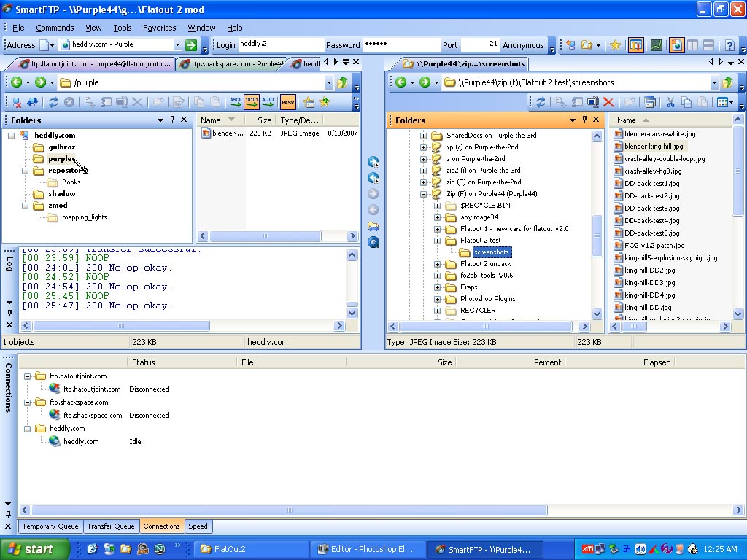Click the red delete X in local toolbar
Screen dimensions: 747x560
608,102
